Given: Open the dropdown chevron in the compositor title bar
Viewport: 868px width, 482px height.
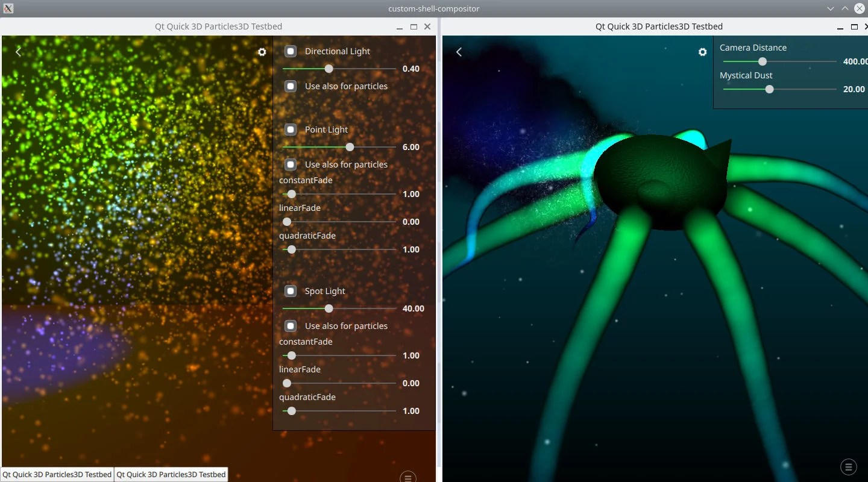Looking at the screenshot, I should pos(831,8).
